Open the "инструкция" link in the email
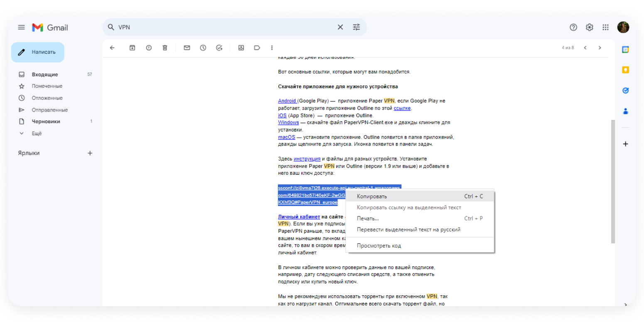The image size is (644, 322). [x=307, y=159]
